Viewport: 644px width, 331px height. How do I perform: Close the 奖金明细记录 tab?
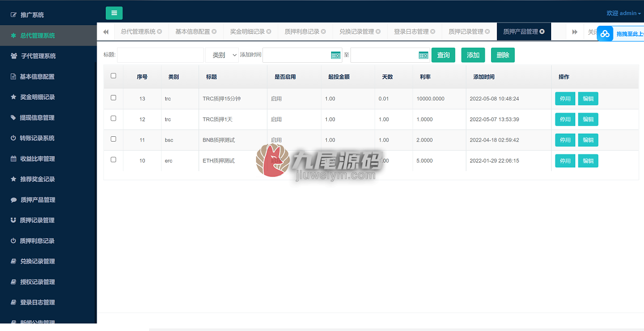point(269,32)
